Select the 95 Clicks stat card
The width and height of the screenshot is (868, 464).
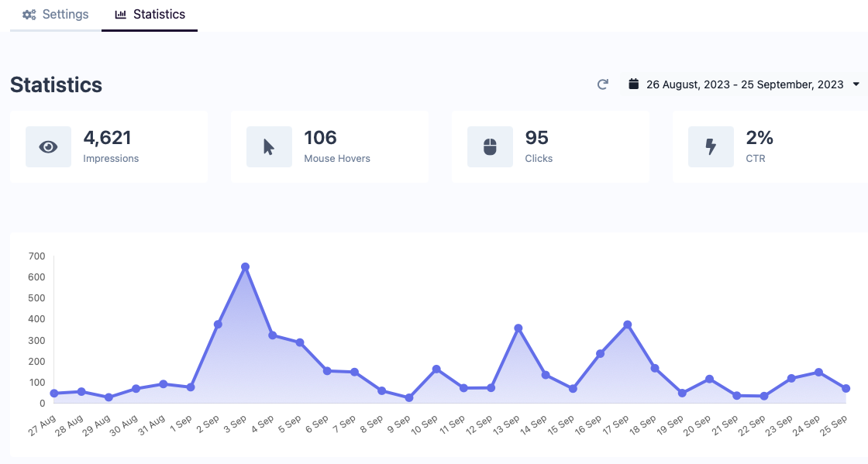[551, 146]
